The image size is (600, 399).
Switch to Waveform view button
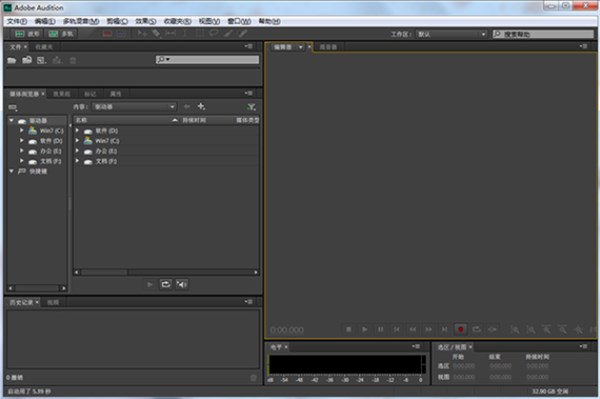[27, 34]
